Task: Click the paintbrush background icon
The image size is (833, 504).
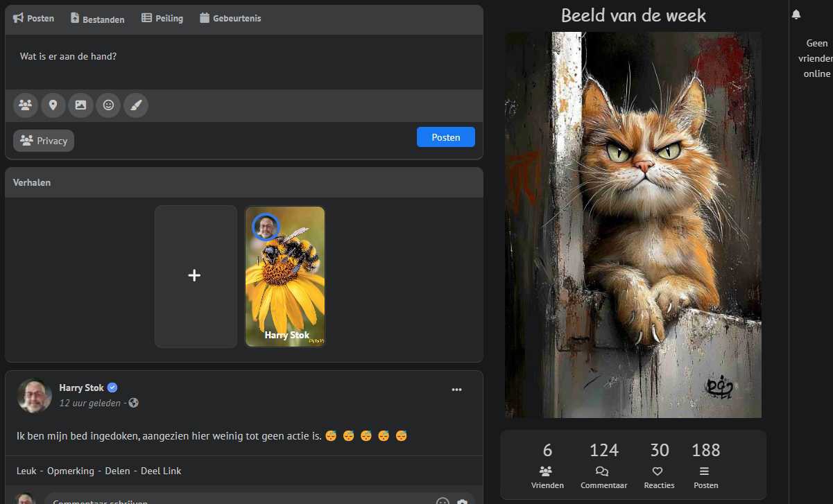Action: point(136,105)
